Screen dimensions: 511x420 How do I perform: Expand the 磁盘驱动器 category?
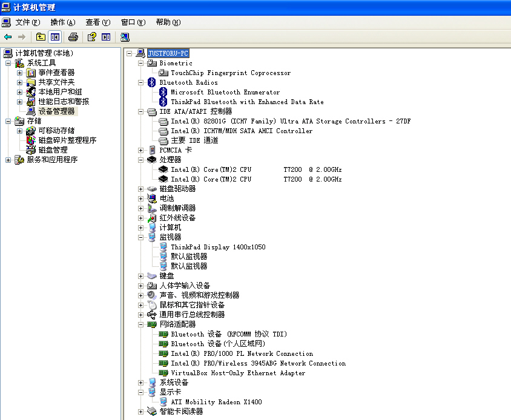tap(141, 189)
